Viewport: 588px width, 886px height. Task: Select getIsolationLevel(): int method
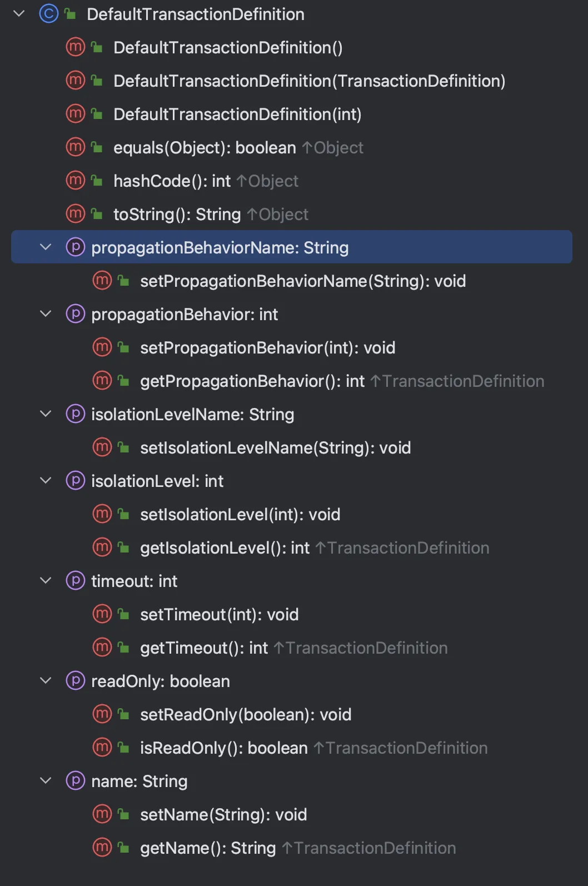coord(225,548)
